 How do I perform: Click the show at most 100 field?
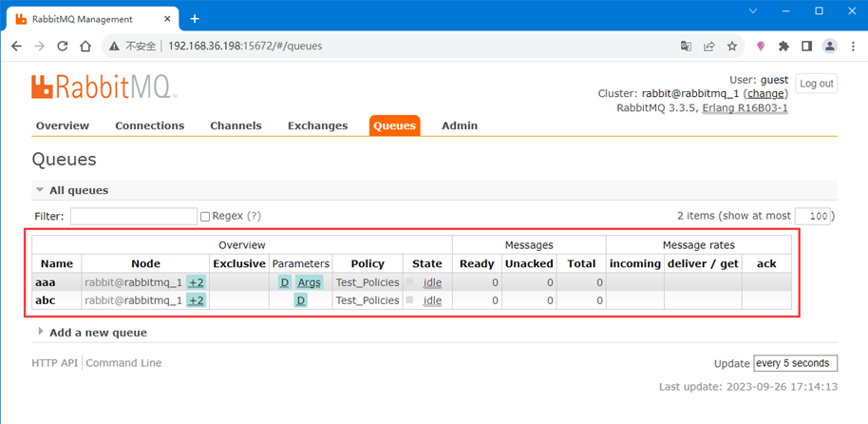pos(813,216)
